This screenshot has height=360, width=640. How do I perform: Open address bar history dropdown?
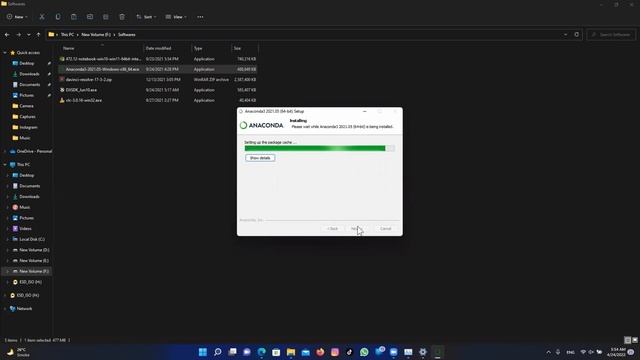[x=565, y=35]
